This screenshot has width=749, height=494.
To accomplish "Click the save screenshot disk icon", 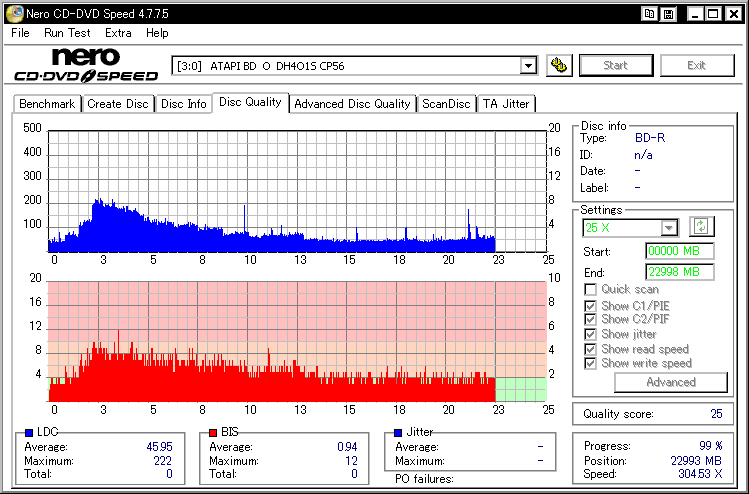I will coord(668,14).
